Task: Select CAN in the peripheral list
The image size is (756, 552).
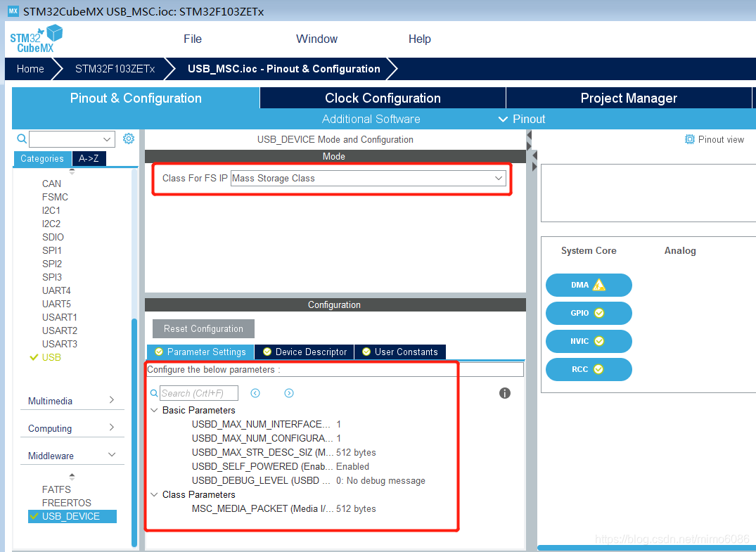Action: tap(51, 184)
